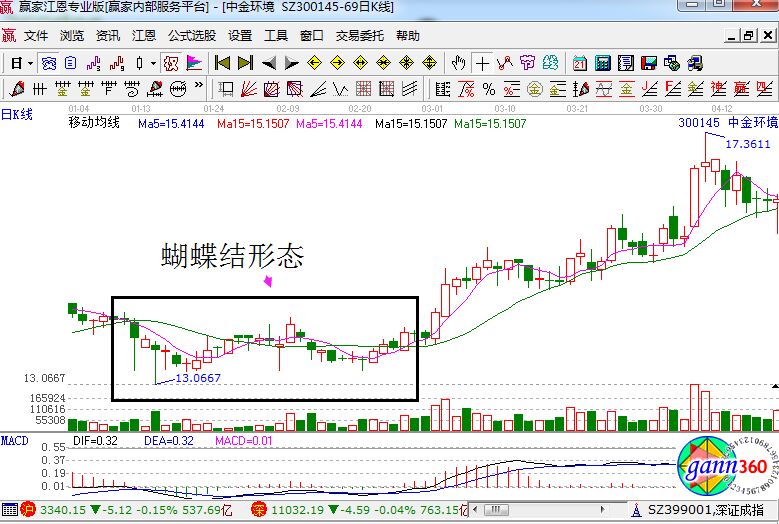779x524 pixels.
Task: Click the yellow diamond left-arrow icon
Action: (x=313, y=63)
